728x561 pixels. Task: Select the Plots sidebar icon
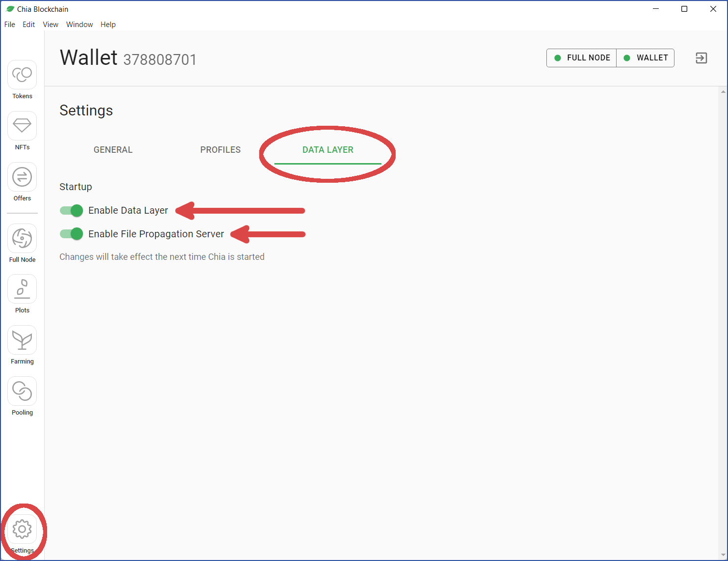pyautogui.click(x=22, y=289)
